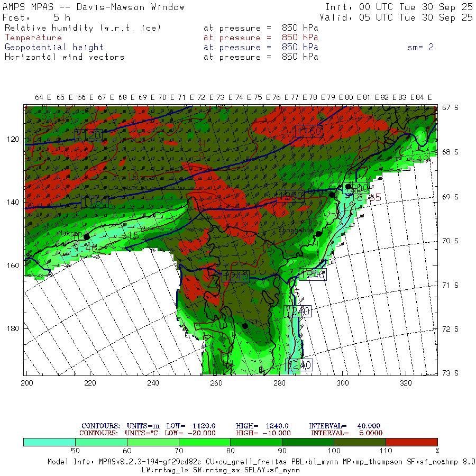
Task: Select the 100–110% dark olive legend swatch
Action: tap(360, 442)
